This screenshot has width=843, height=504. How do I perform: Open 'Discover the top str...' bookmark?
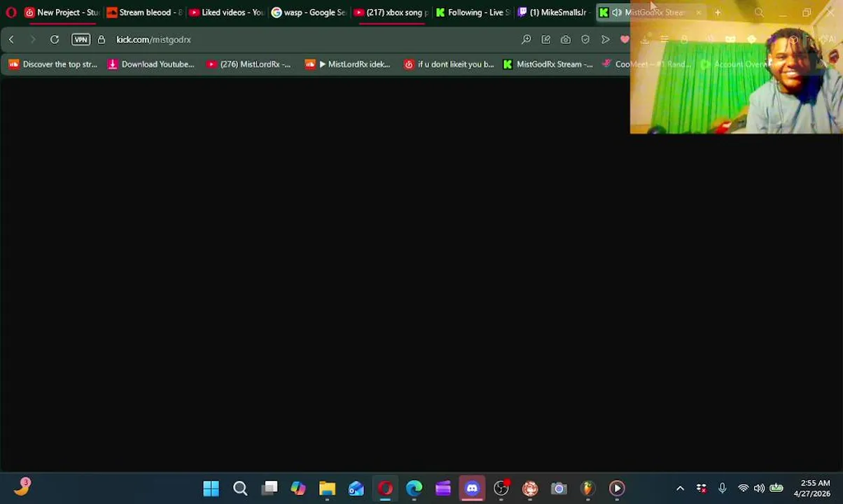[x=53, y=64]
